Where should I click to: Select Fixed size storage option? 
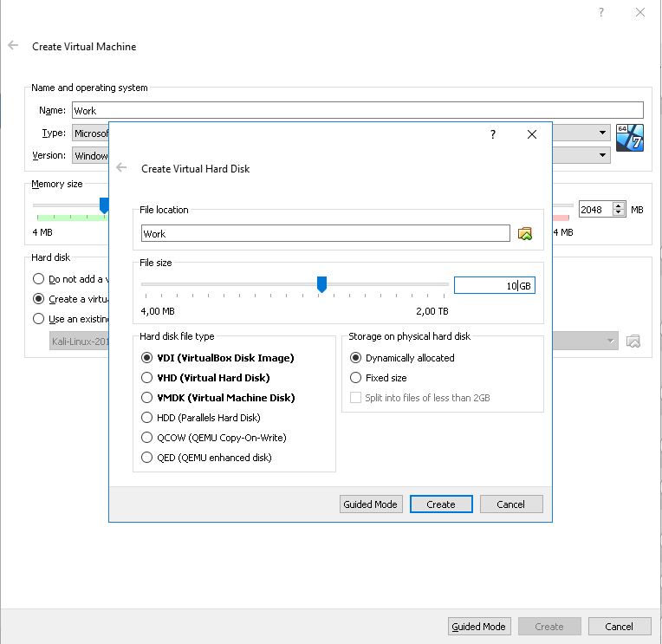click(356, 378)
